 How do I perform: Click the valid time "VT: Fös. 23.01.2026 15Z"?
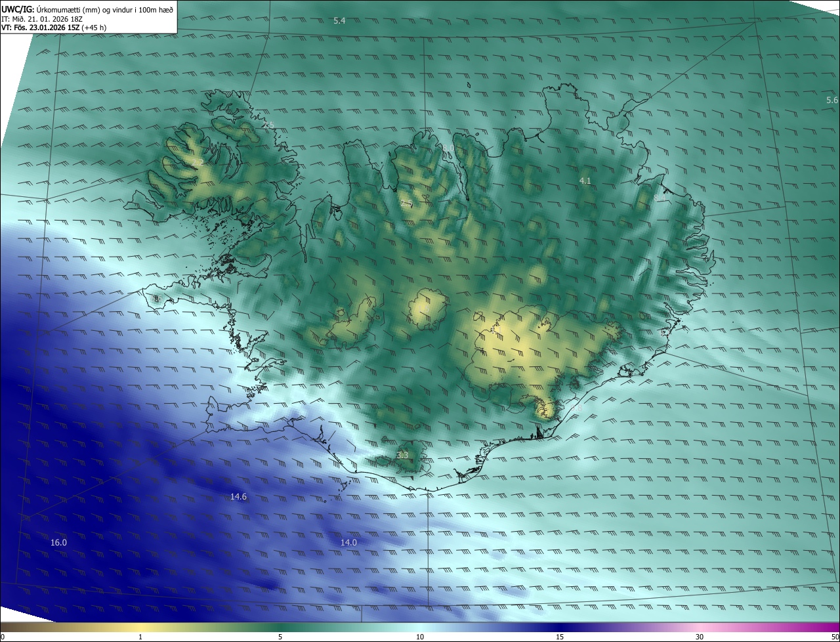39,28
